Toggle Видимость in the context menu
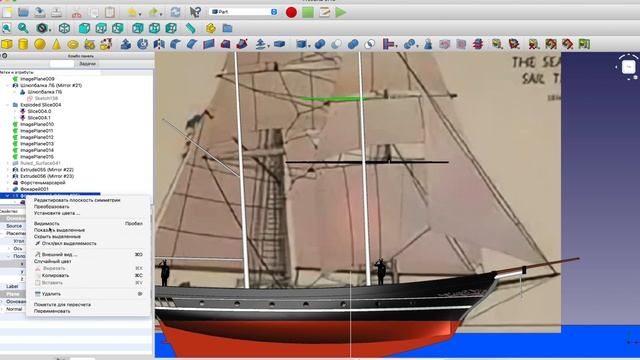640x360 pixels. pyautogui.click(x=47, y=224)
